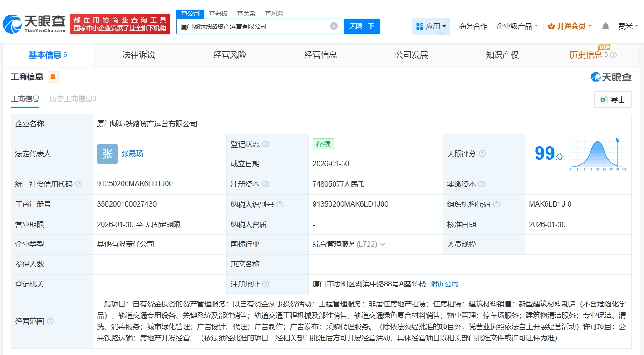Image resolution: width=644 pixels, height=355 pixels.
Task: Switch to the 法律诉讼 tab
Action: pyautogui.click(x=139, y=55)
